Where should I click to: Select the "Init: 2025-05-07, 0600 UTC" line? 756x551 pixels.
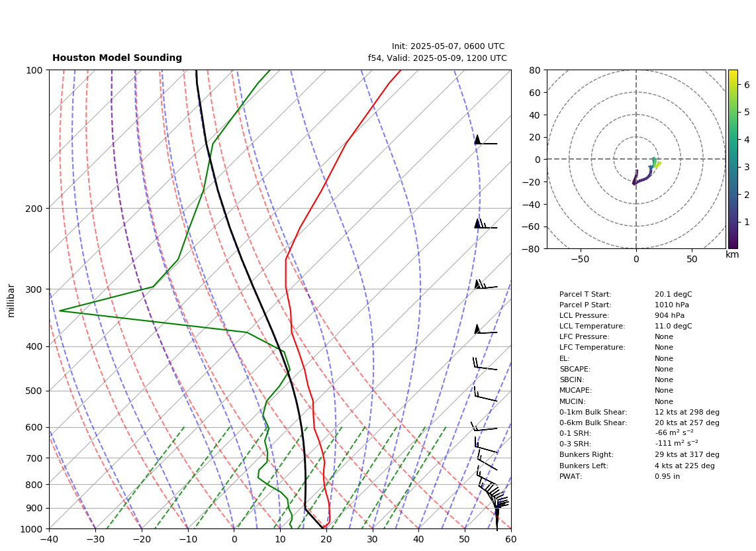[448, 46]
